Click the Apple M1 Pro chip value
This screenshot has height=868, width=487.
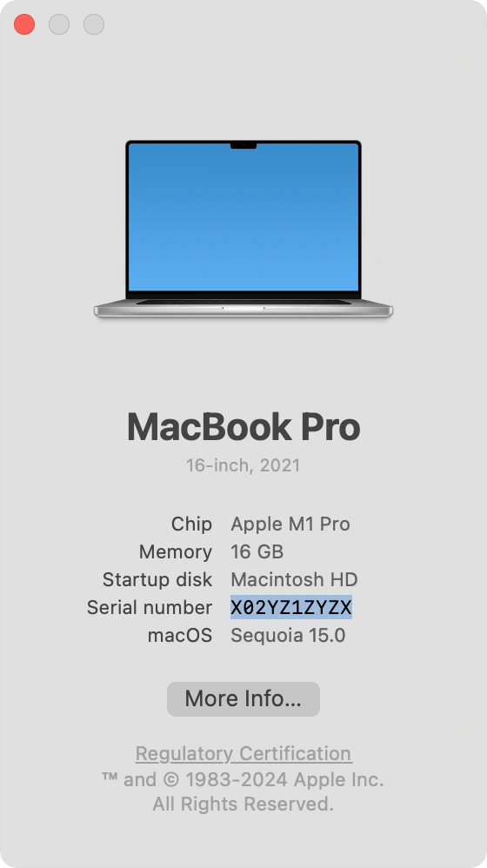(290, 524)
